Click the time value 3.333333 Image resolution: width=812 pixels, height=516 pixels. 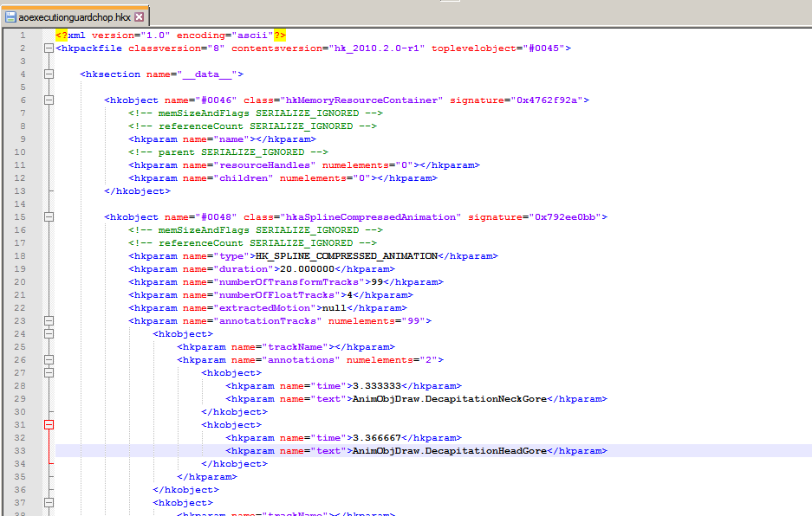[x=376, y=386]
